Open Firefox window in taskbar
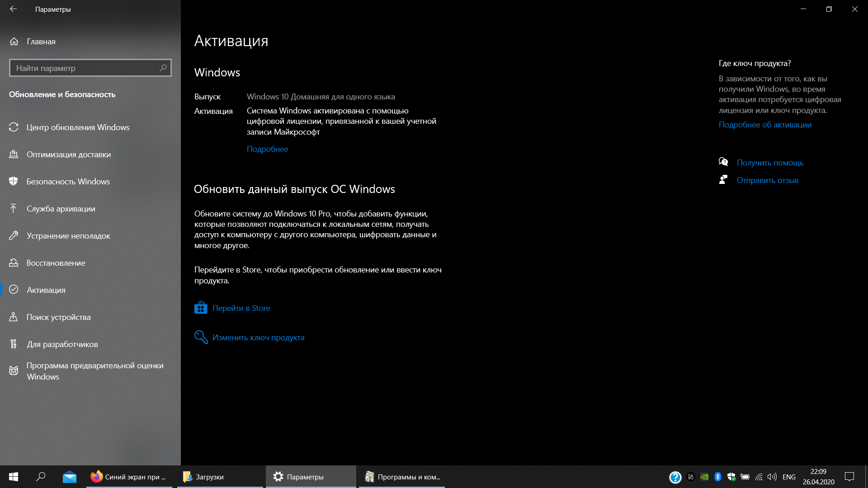868x488 pixels. 129,477
